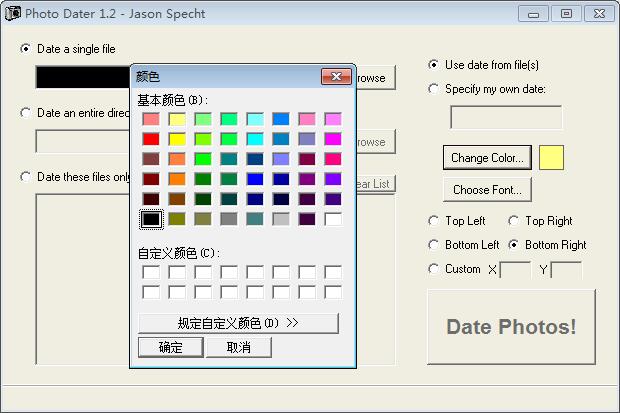Pick the white basic color swatch
620x413 pixels.
click(333, 219)
